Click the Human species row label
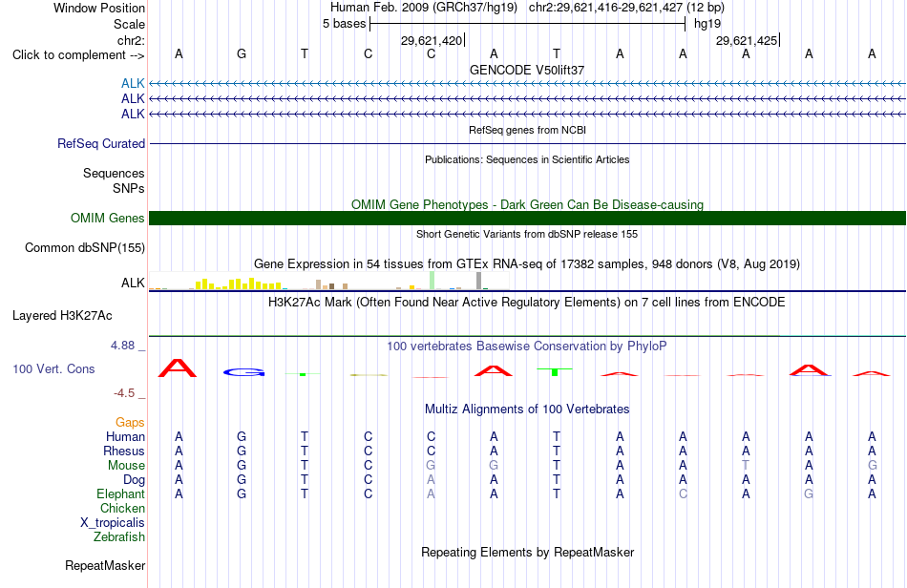 125,436
